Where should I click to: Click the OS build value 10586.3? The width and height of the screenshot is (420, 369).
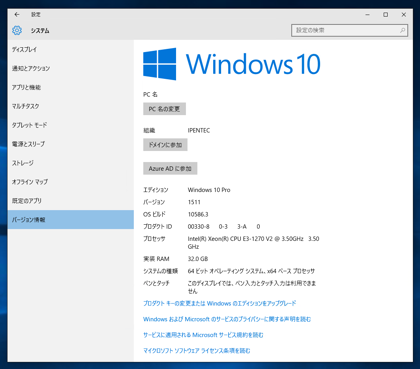coord(198,214)
